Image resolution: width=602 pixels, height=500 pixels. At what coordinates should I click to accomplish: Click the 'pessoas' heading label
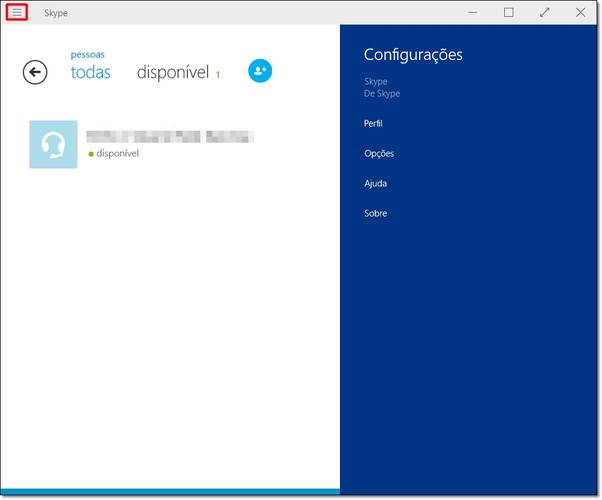(x=88, y=55)
